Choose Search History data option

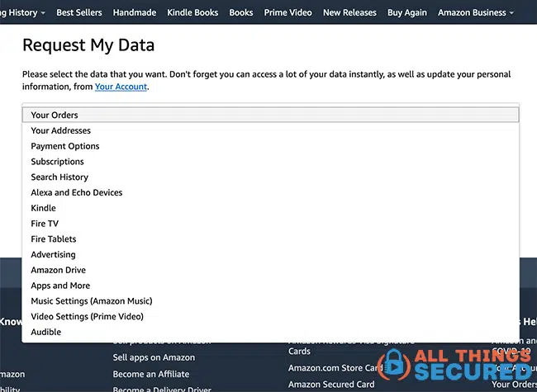tap(59, 177)
